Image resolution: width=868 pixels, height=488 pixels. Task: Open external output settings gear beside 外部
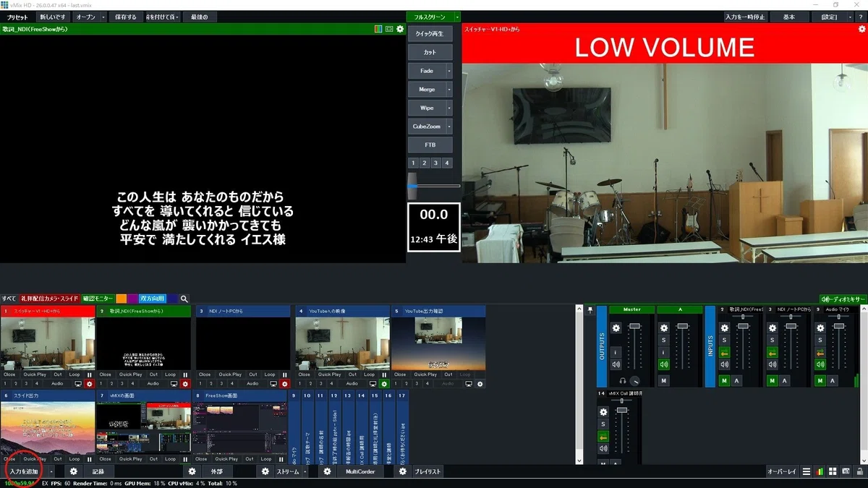[192, 471]
